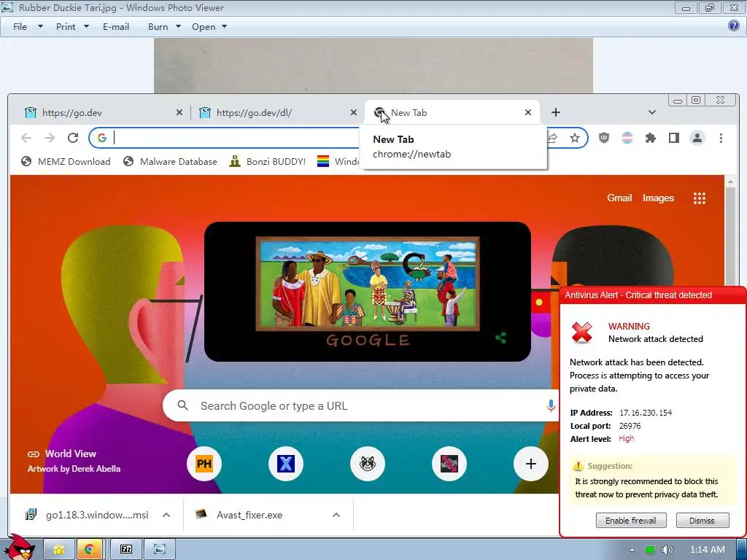Open the raccoon face shortcut tile

tap(368, 464)
